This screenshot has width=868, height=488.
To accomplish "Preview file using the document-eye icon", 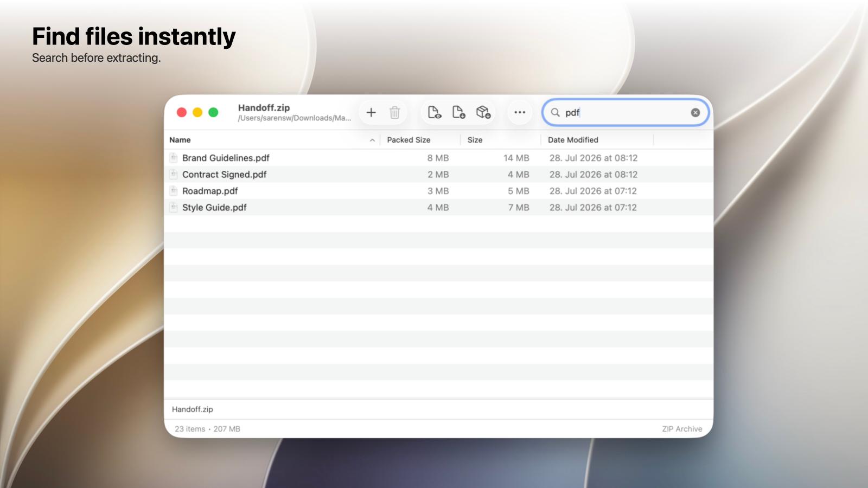I will coord(435,112).
